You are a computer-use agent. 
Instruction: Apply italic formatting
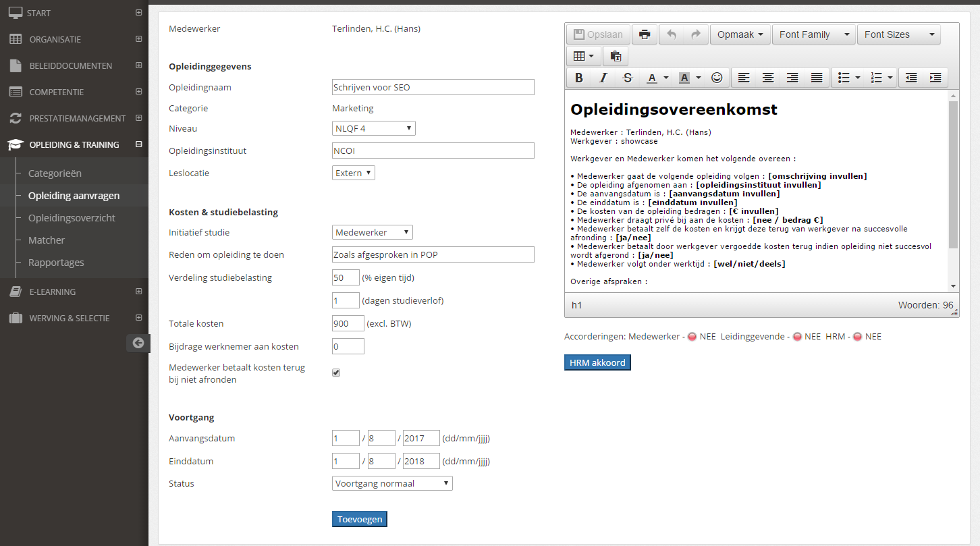pos(603,78)
